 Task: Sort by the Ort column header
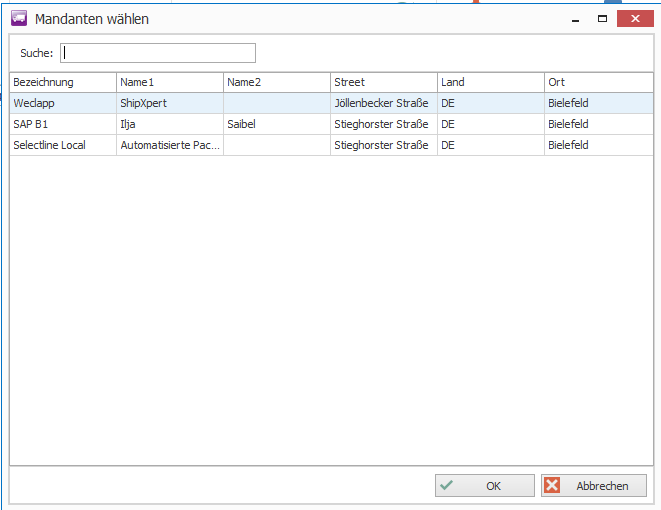point(599,82)
